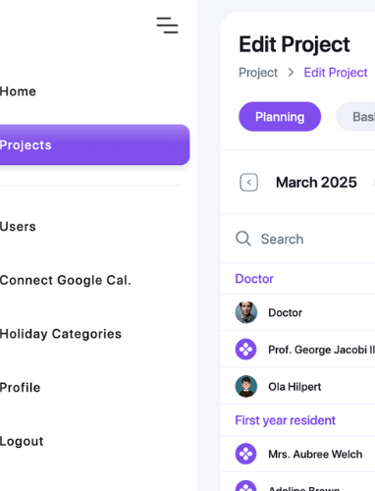This screenshot has height=491, width=375.
Task: Switch to the Basic tab pill
Action: 356,117
